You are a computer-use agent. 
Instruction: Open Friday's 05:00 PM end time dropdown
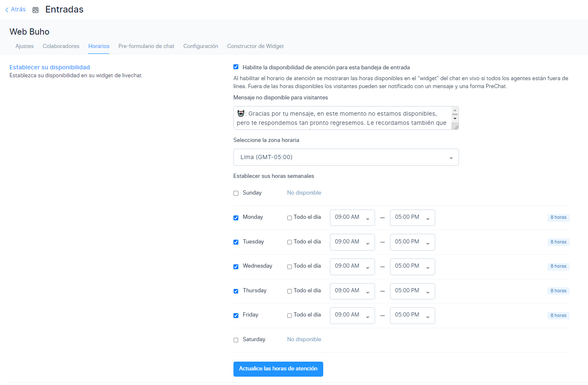coord(412,316)
